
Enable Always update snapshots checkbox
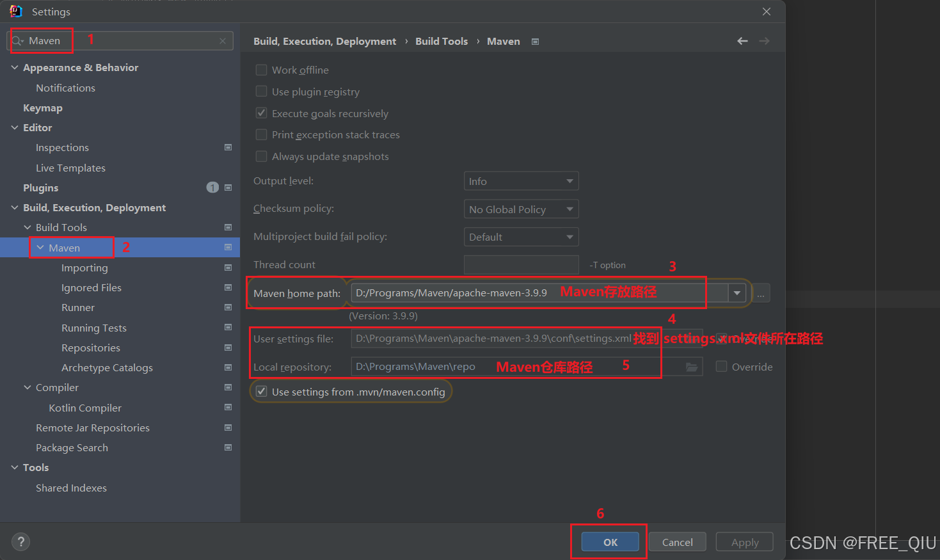(x=261, y=156)
